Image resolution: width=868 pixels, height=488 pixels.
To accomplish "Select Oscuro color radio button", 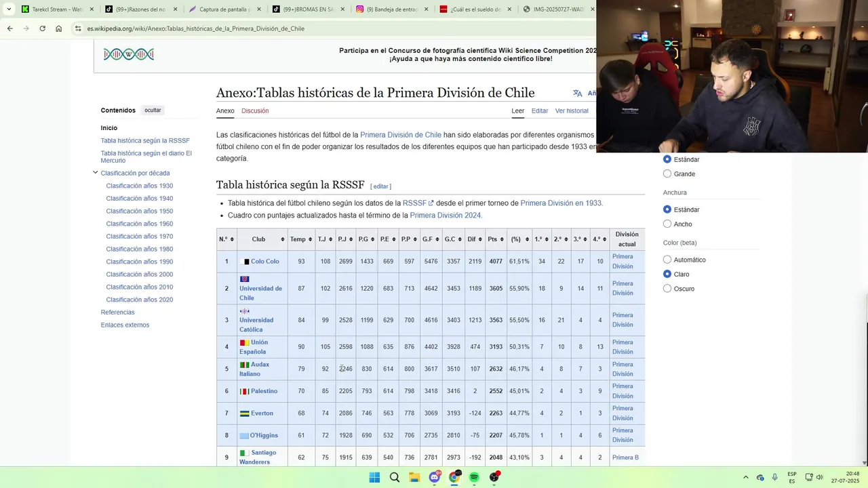I will tap(667, 289).
